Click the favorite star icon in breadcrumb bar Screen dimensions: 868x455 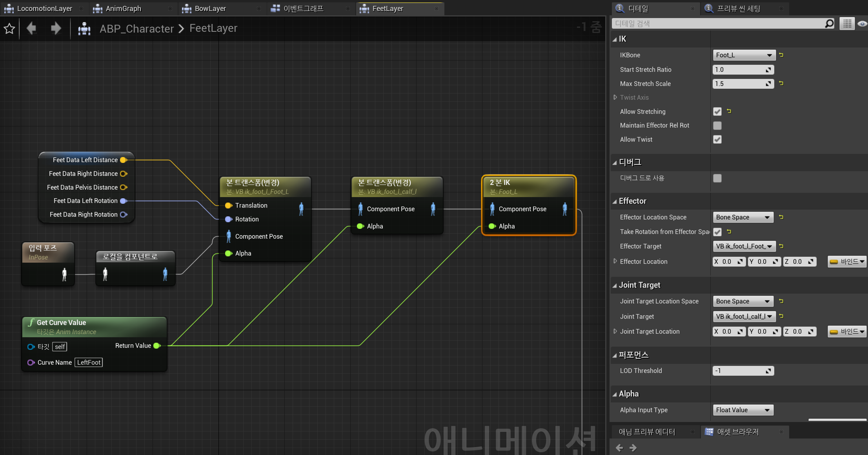pos(9,28)
